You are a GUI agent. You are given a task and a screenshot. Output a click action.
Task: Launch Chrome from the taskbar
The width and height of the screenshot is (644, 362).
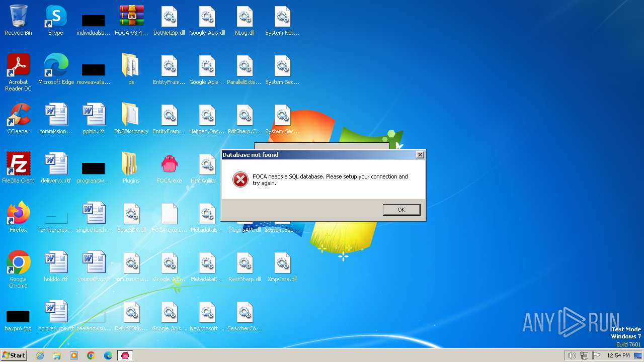tap(91, 355)
